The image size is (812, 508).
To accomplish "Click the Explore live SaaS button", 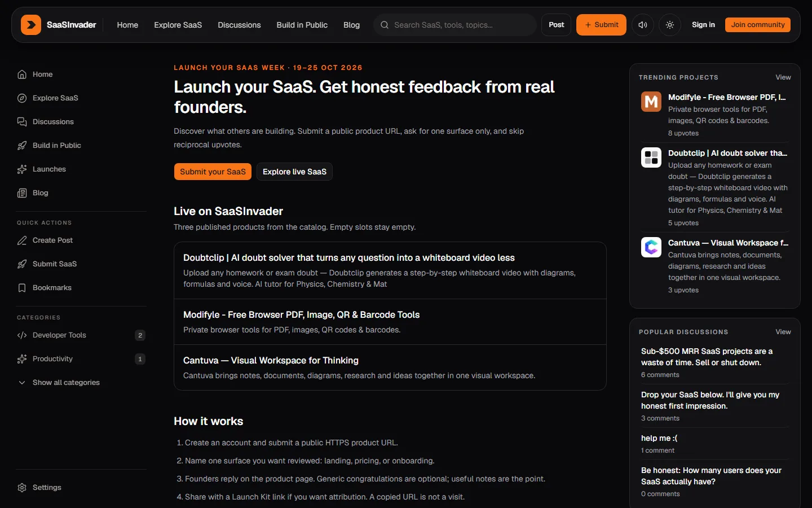I will tap(294, 172).
